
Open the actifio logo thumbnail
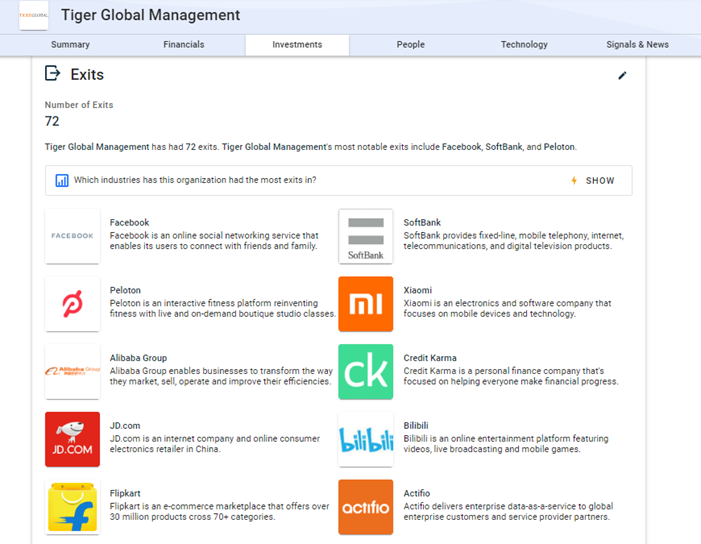pos(366,507)
